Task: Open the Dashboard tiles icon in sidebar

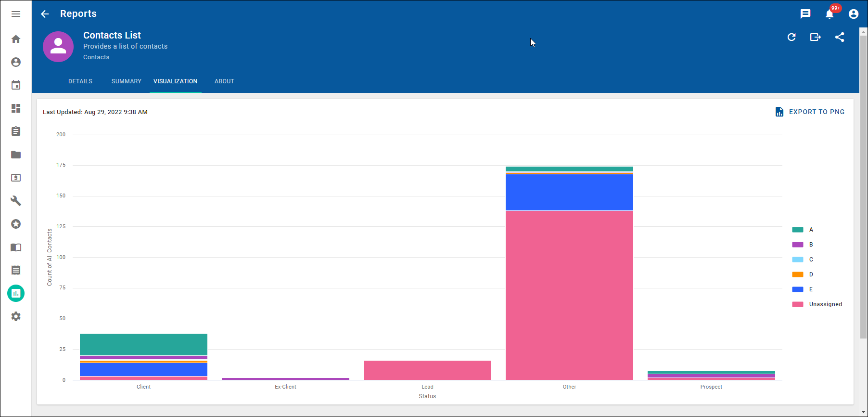Action: coord(16,108)
